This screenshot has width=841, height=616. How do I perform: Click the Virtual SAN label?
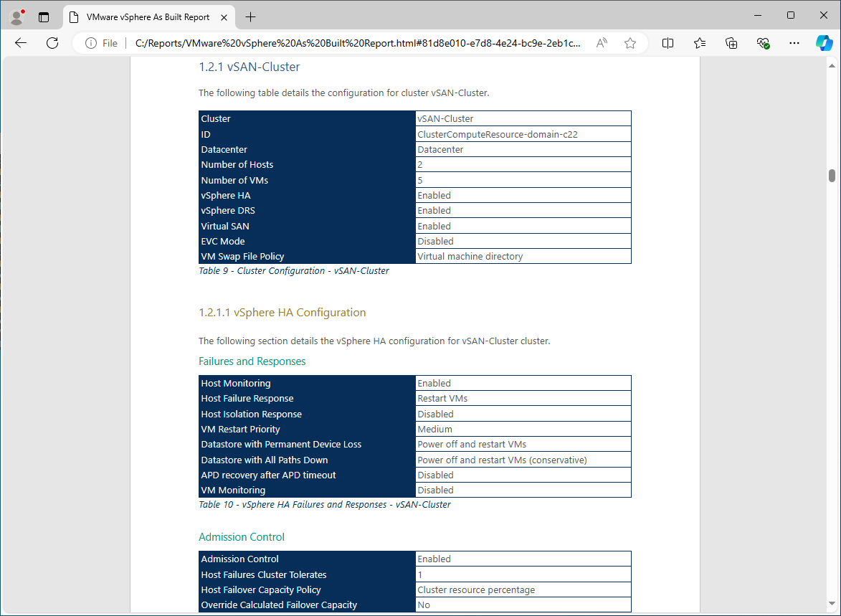[x=224, y=227]
